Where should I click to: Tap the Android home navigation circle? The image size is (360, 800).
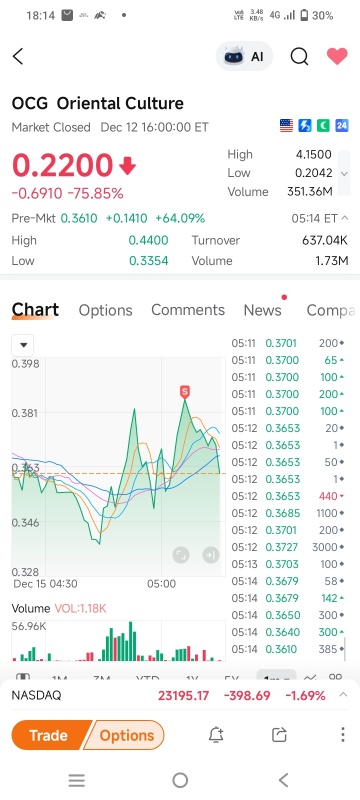tap(180, 780)
